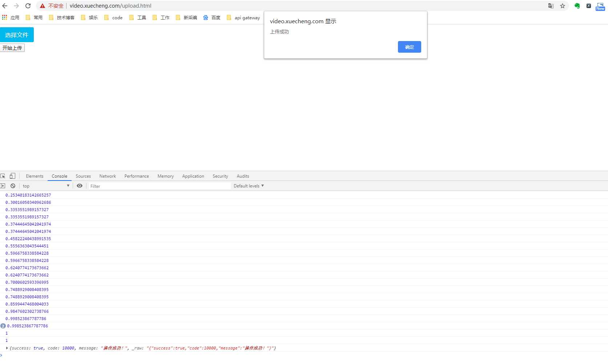Click the repeat-count badge '2' in console
608x364 pixels.
click(x=3, y=326)
